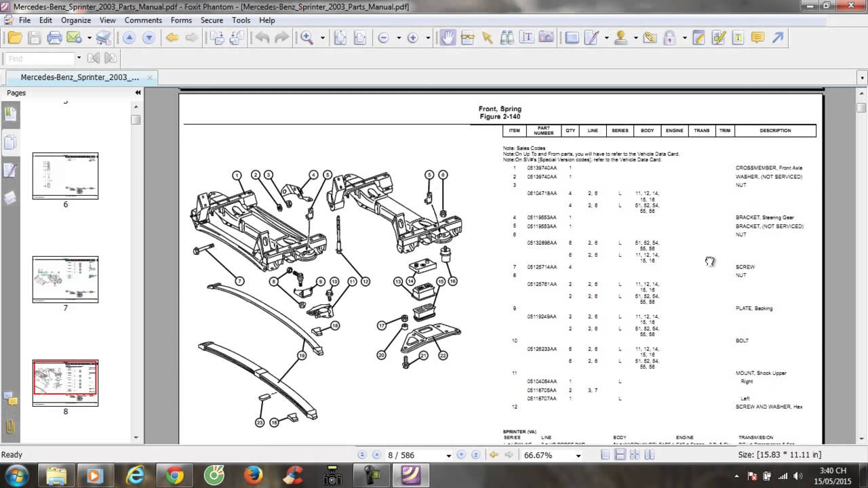Add a note with comment bubble icon
The image size is (868, 488).
point(758,38)
